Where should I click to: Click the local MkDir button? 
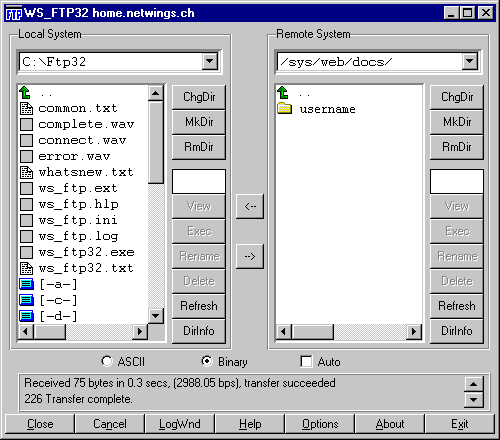tap(199, 122)
